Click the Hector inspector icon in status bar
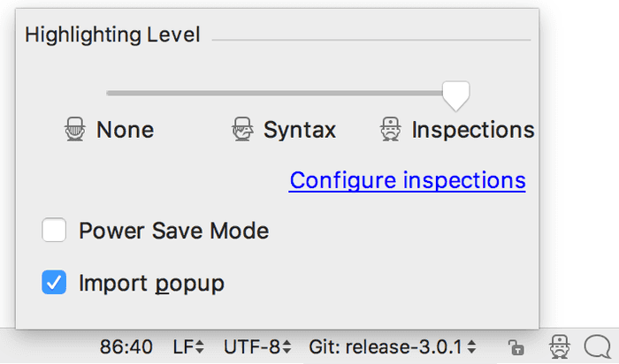The width and height of the screenshot is (619, 364). click(558, 346)
